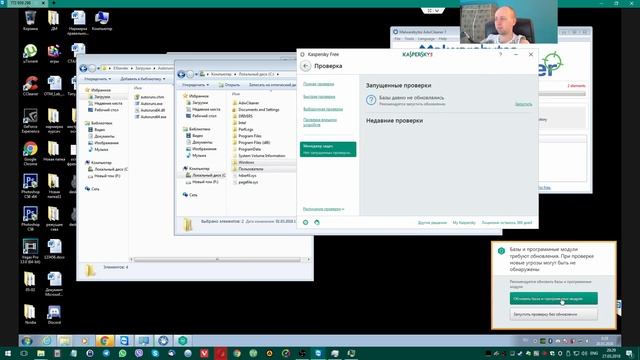Select Windows folder in Локальный диск (C:)
Screen dimensions: 640x360
246,162
